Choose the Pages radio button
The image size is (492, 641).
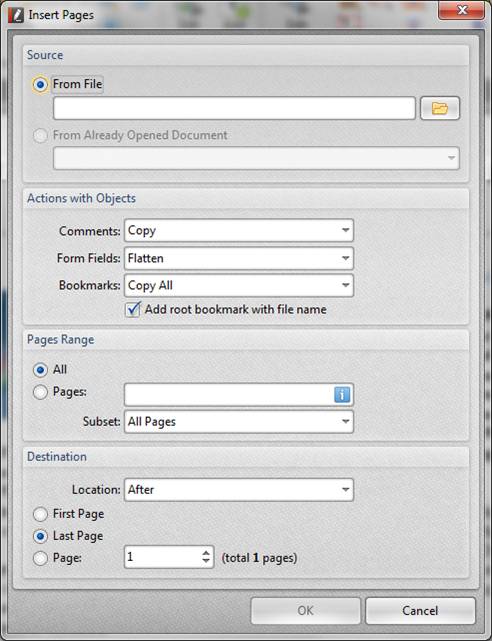click(40, 392)
